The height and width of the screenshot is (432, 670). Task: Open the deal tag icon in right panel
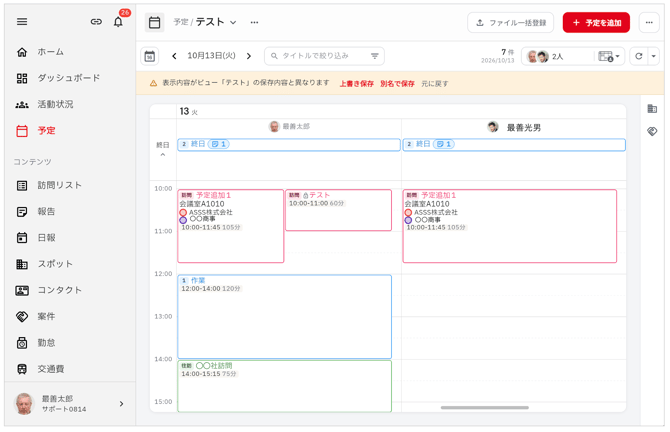tap(652, 132)
